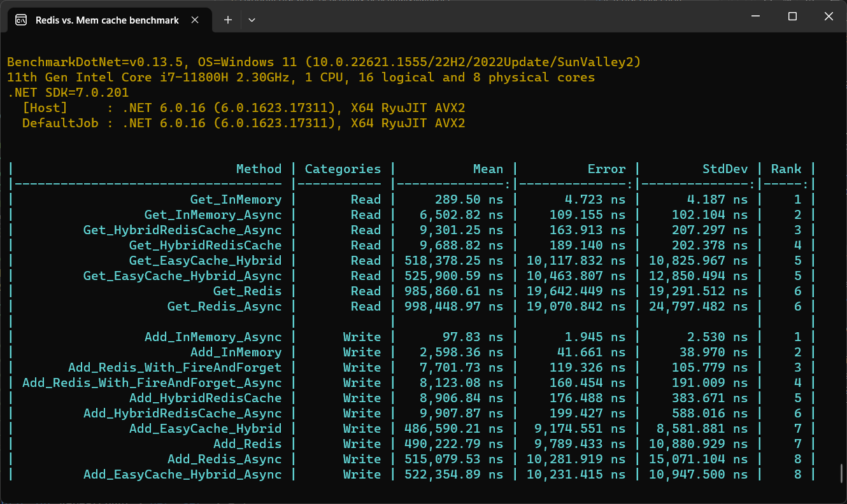Open a new terminal tab with plus
Viewport: 847px width, 504px height.
227,20
